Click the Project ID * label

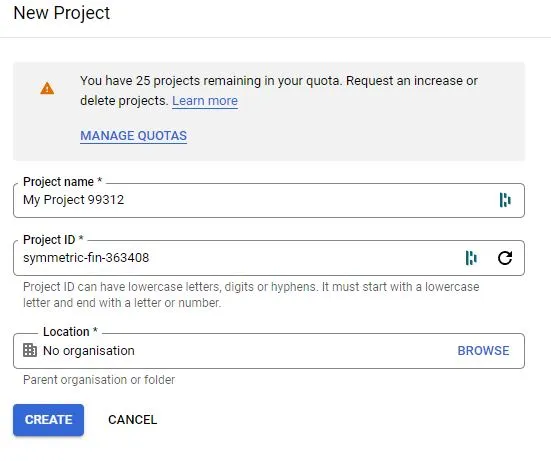pos(53,240)
